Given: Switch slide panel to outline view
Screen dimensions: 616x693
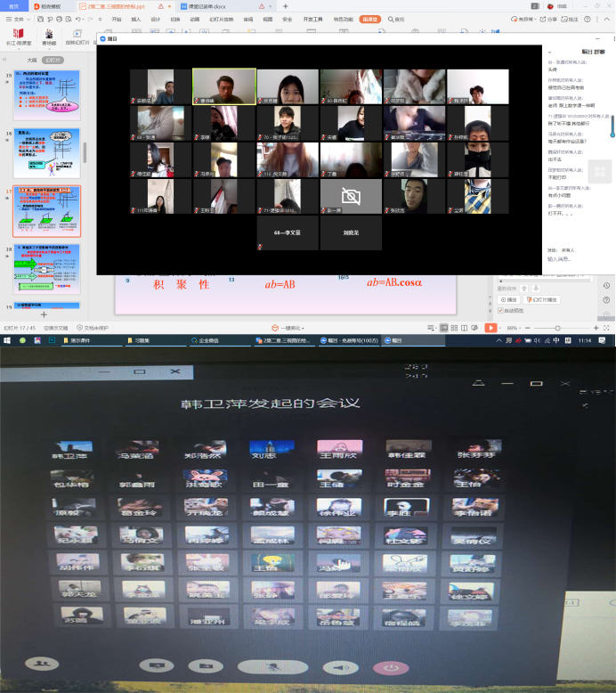Looking at the screenshot, I should coord(31,61).
